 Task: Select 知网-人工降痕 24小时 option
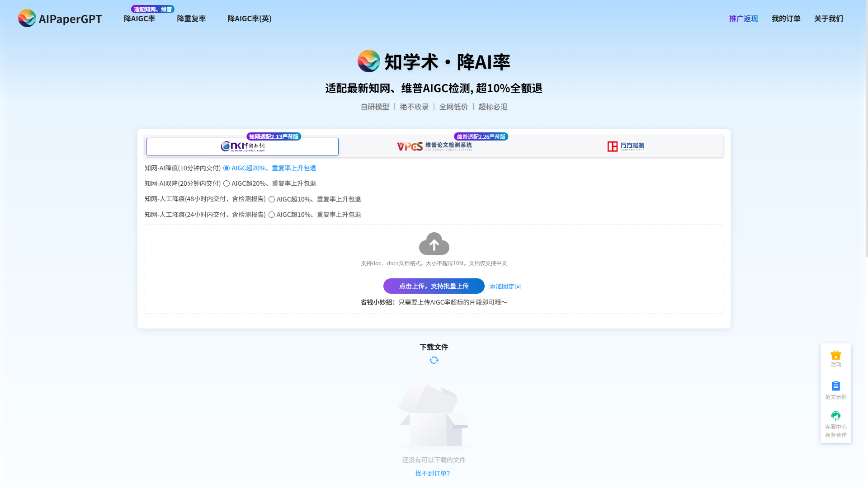pyautogui.click(x=272, y=215)
